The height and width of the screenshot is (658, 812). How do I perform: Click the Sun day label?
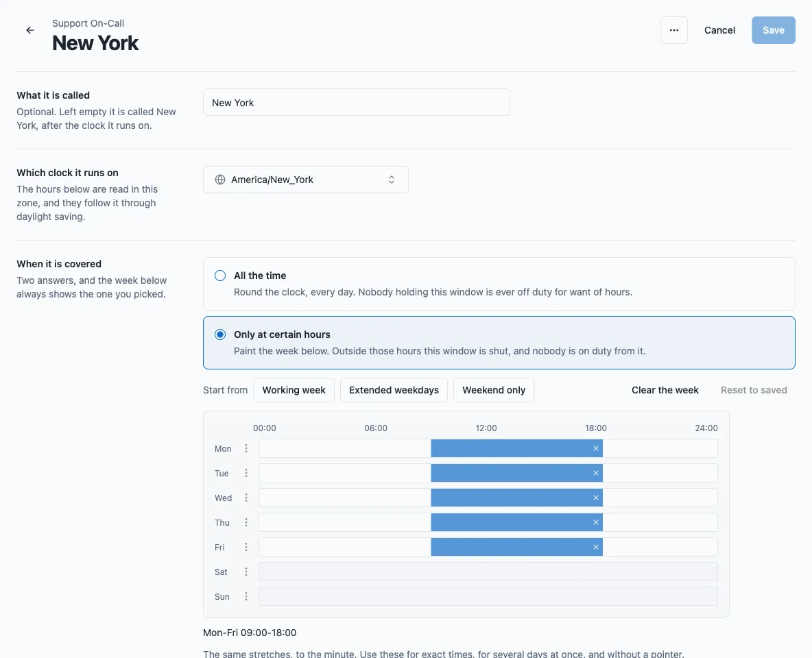222,597
